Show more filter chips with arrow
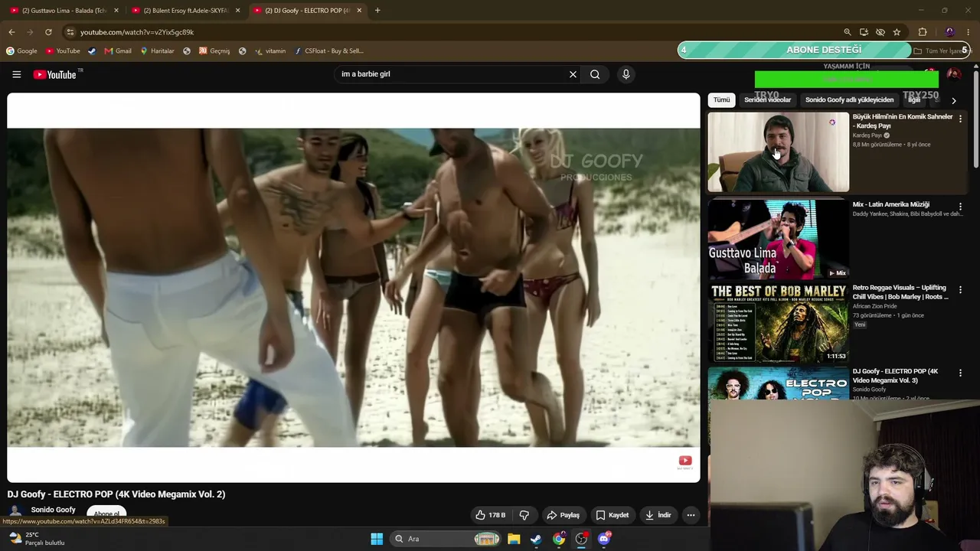The width and height of the screenshot is (980, 551). click(x=953, y=100)
